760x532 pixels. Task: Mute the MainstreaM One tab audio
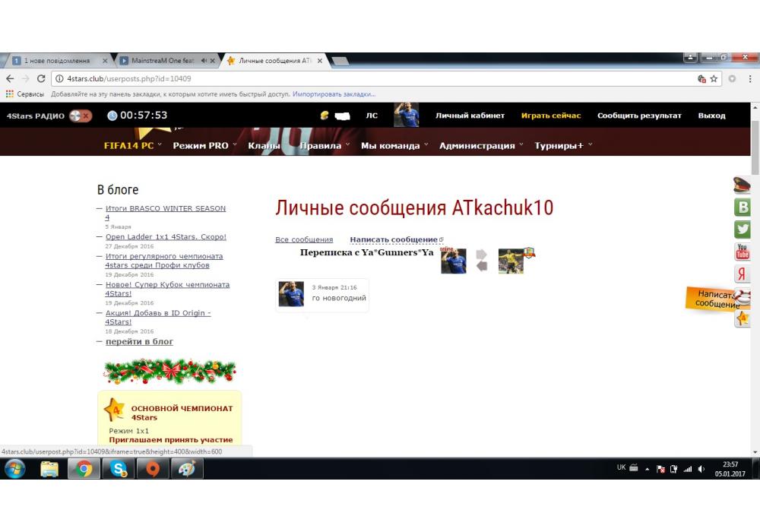pos(204,61)
